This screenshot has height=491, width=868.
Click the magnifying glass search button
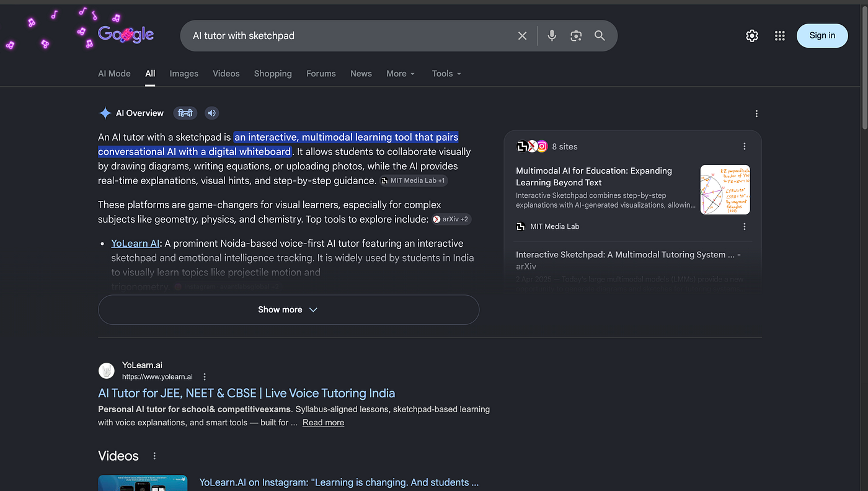click(x=600, y=36)
